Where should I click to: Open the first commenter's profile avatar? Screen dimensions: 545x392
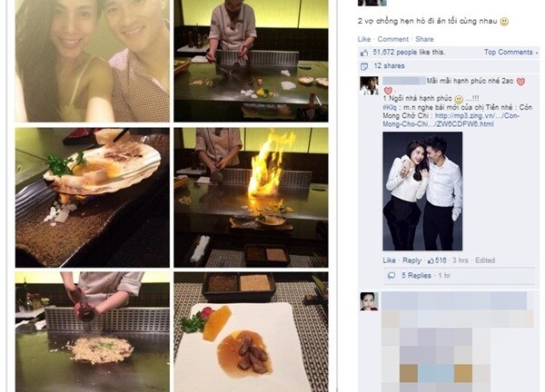(369, 85)
